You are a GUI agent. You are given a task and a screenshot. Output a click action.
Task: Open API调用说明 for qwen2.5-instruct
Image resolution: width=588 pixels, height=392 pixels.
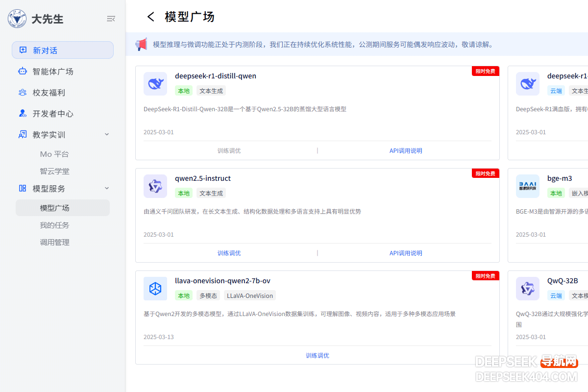(406, 253)
